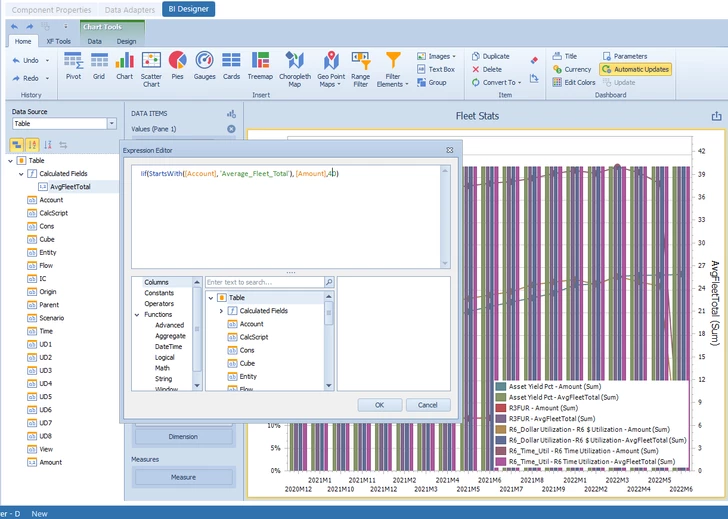Click the export icon beside Fleet Stats

(x=716, y=116)
